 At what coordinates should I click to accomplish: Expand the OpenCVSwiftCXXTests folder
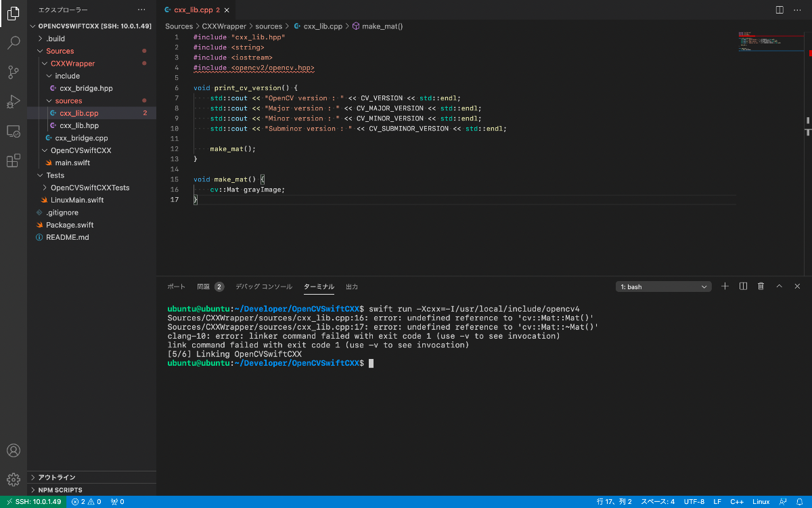91,188
